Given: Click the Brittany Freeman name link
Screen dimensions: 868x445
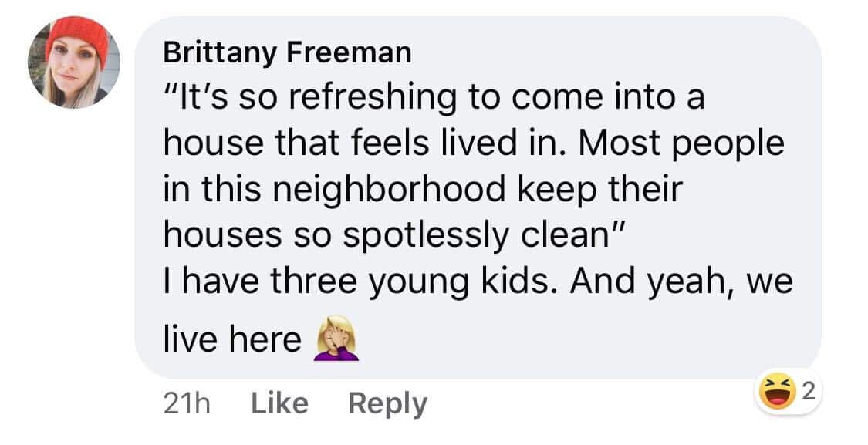Looking at the screenshot, I should pos(287,52).
